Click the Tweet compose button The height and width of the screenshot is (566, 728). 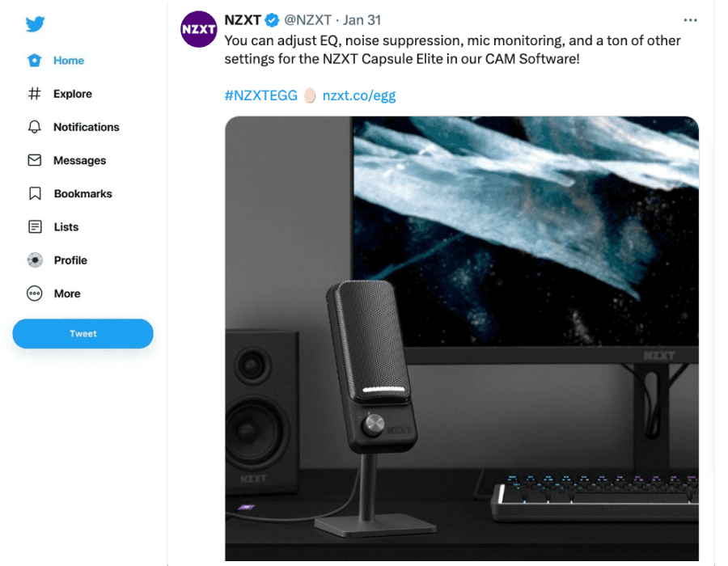coord(83,334)
